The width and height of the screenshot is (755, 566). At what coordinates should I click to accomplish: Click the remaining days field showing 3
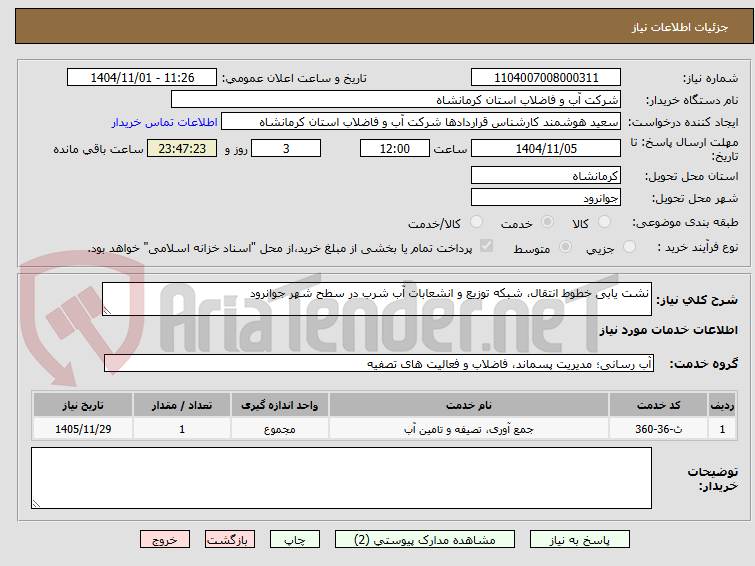tap(286, 148)
